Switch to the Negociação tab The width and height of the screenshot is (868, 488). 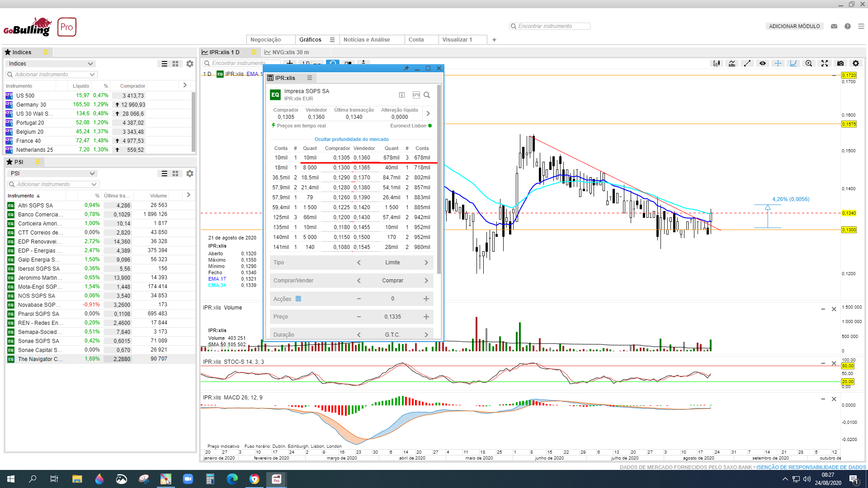(266, 40)
